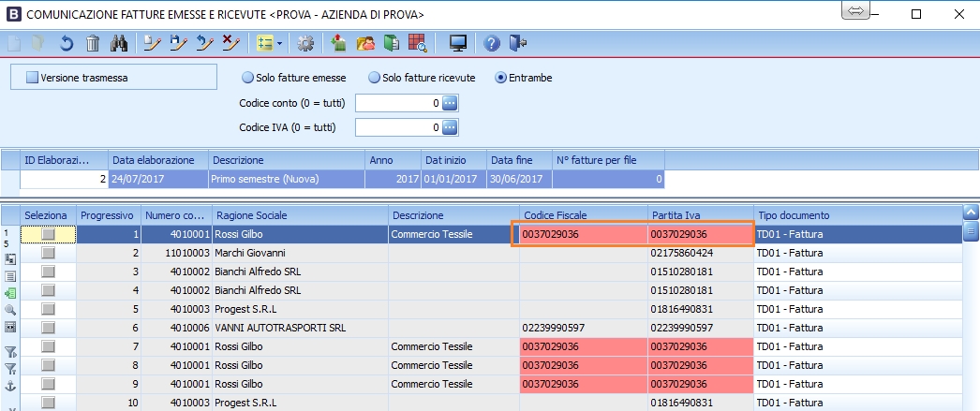Click the green export sheet icon in left sidebar
Screen dimensions: 980x411
tap(10, 293)
